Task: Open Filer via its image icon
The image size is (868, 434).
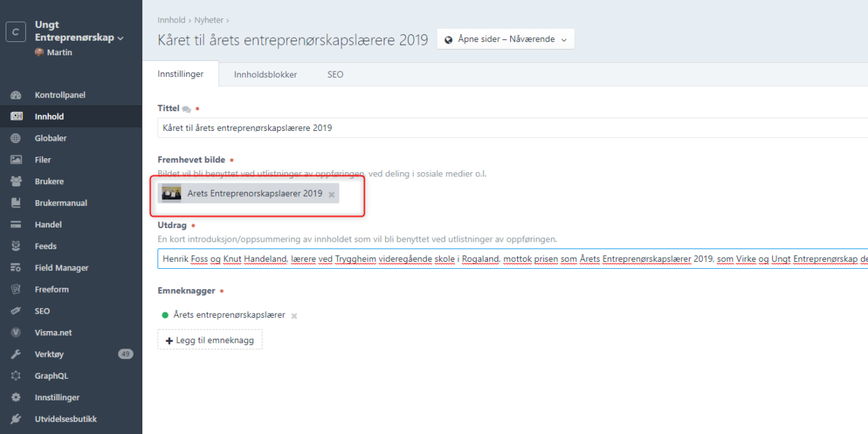Action: [16, 160]
